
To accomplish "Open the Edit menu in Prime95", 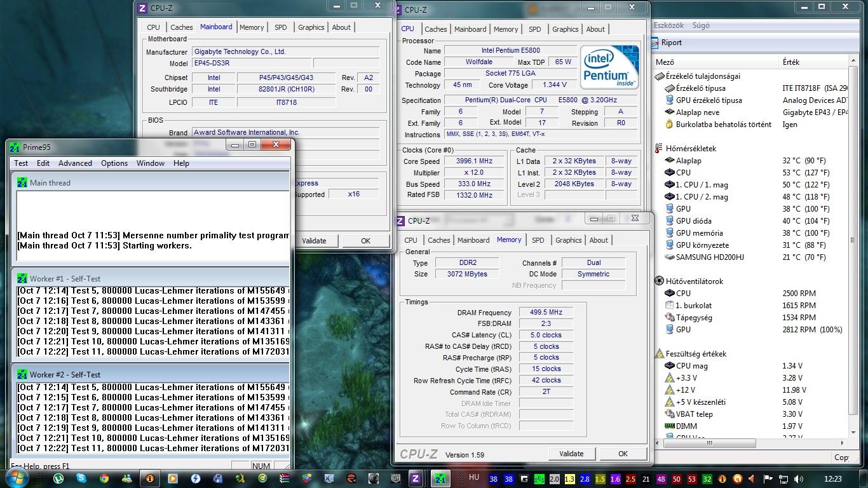I will [x=43, y=163].
